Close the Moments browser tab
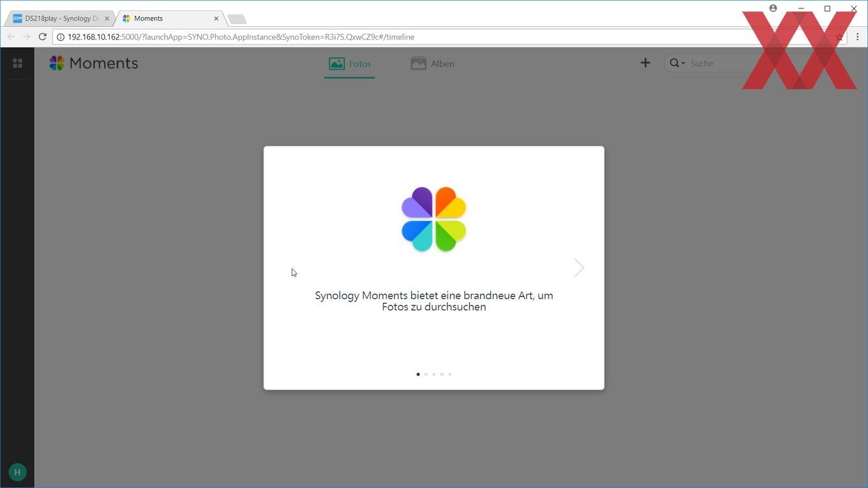This screenshot has width=868, height=488. pyautogui.click(x=216, y=19)
